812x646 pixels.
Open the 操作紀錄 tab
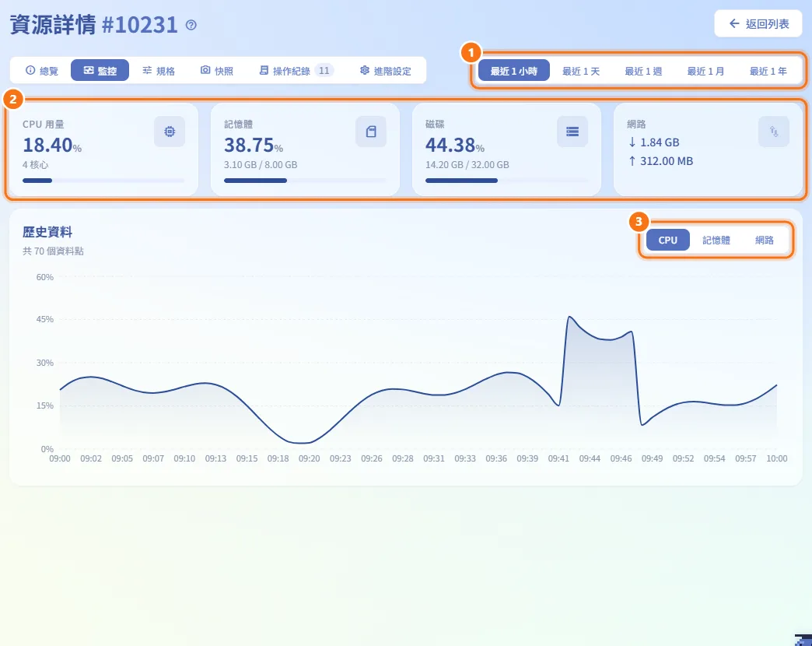pyautogui.click(x=296, y=71)
